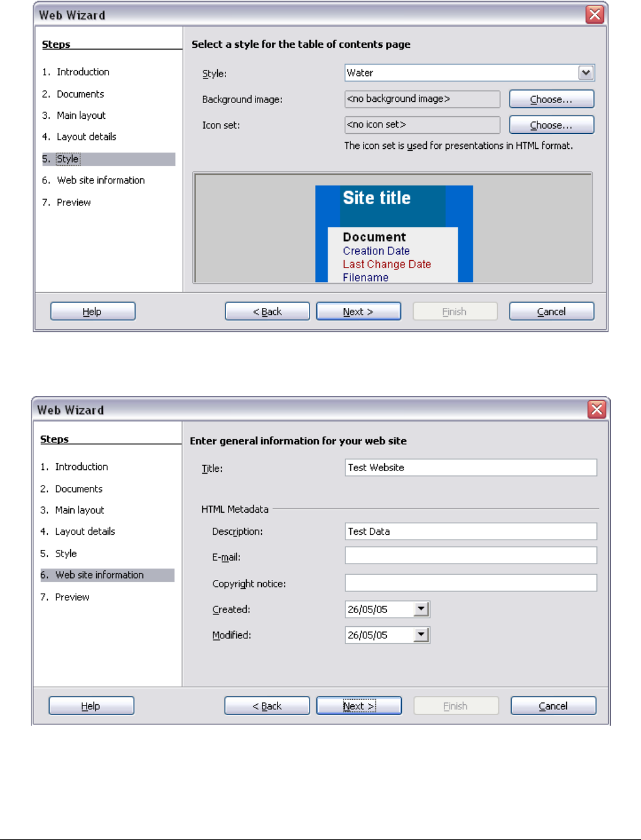Select step 3 Main layout in lower wizard

72,510
